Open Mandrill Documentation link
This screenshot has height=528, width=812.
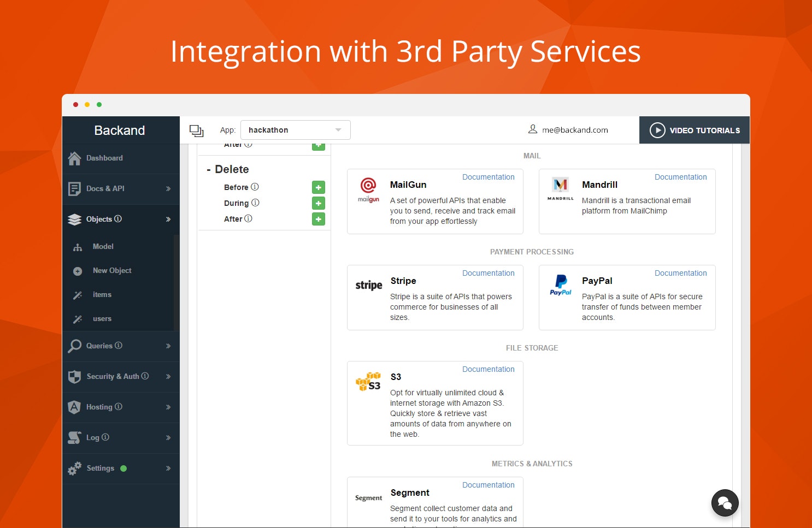[680, 177]
